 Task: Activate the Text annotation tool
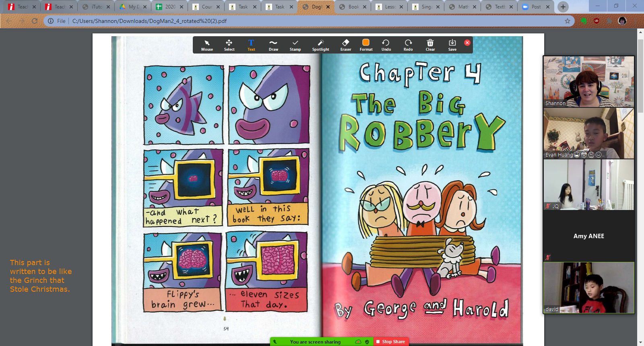pyautogui.click(x=251, y=45)
